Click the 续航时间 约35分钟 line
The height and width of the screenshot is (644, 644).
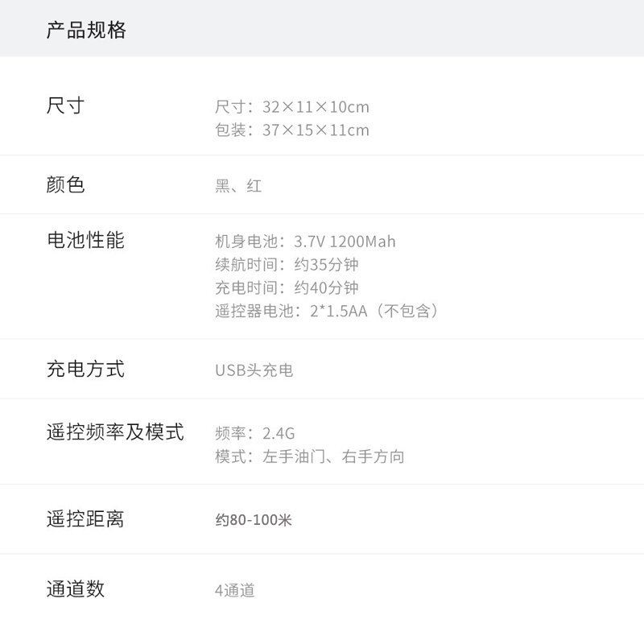pos(287,265)
